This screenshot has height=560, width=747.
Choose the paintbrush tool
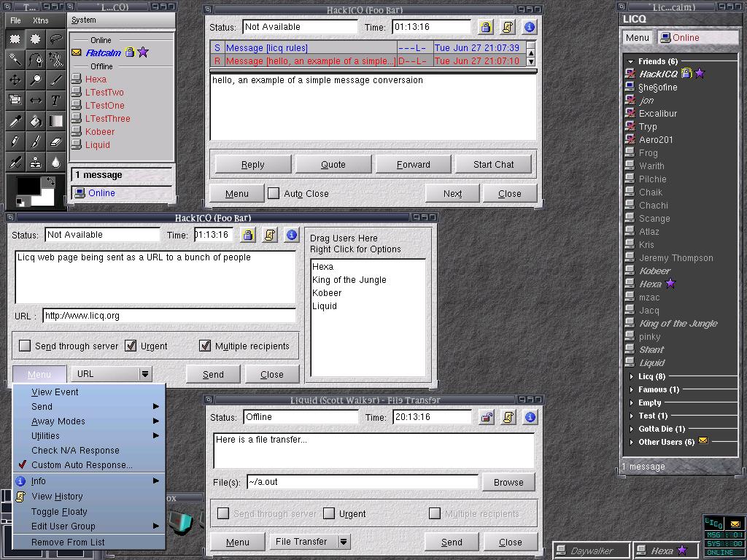(36, 141)
